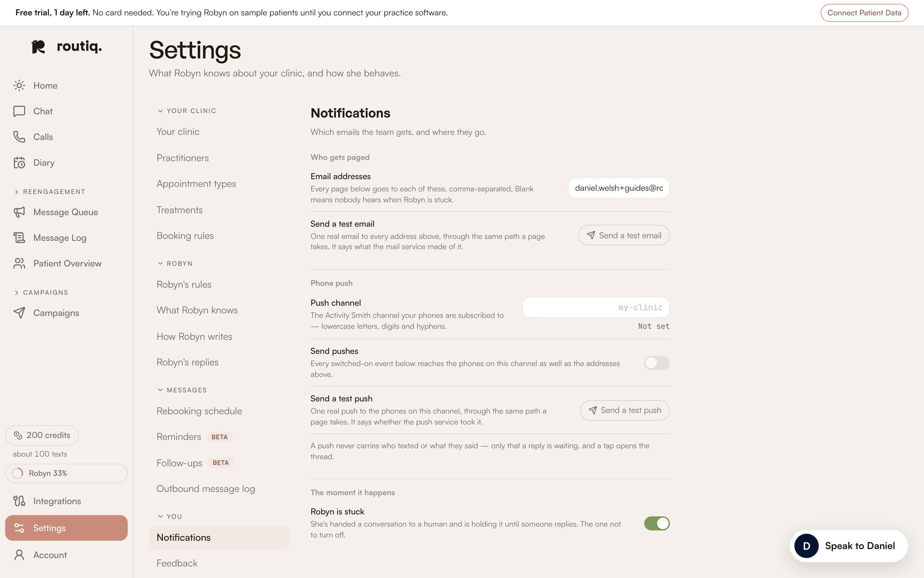Click Send a test push button
The height and width of the screenshot is (578, 924).
click(625, 410)
